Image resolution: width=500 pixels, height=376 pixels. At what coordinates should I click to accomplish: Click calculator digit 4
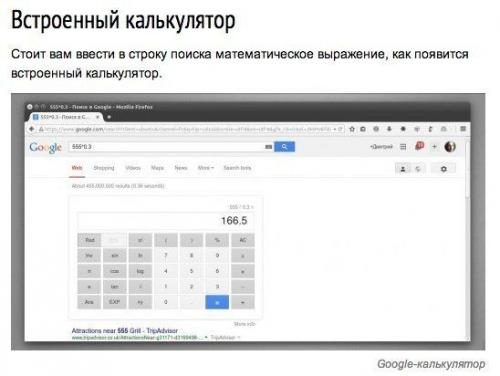pos(166,271)
